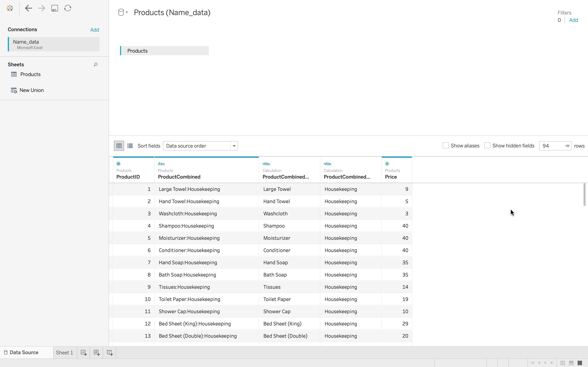Click Add under Filters
Viewport: 588px width, 367px height.
pos(574,20)
